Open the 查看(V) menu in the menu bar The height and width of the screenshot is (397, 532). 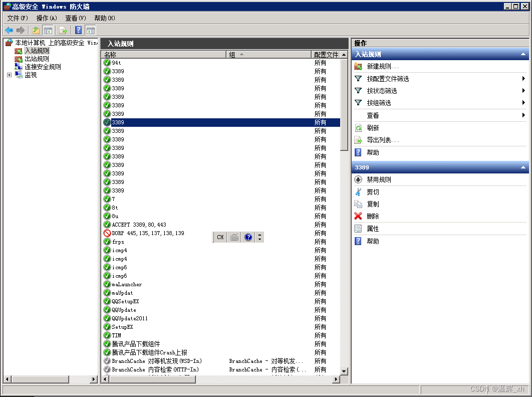point(76,18)
